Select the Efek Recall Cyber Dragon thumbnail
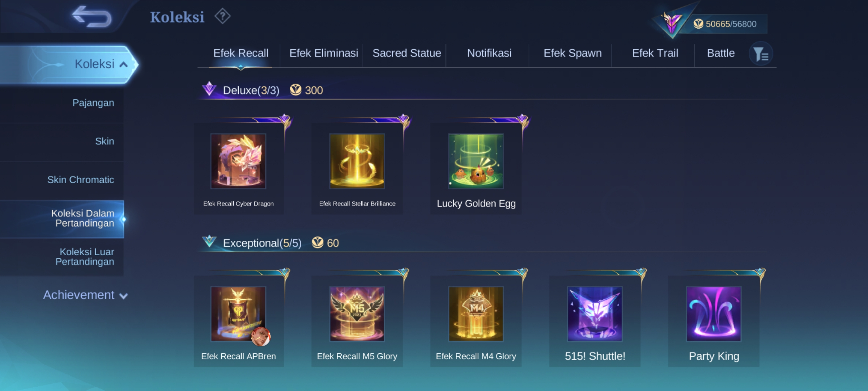This screenshot has width=868, height=391. (x=238, y=161)
